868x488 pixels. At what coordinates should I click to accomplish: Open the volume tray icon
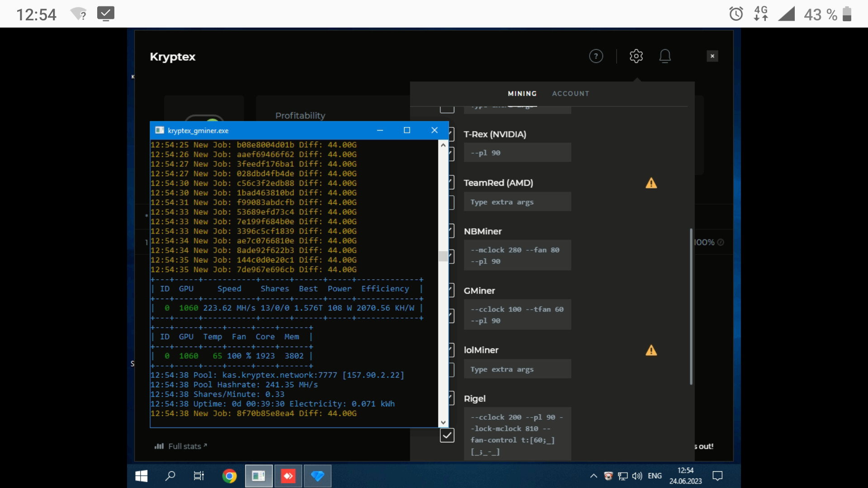[x=637, y=476]
